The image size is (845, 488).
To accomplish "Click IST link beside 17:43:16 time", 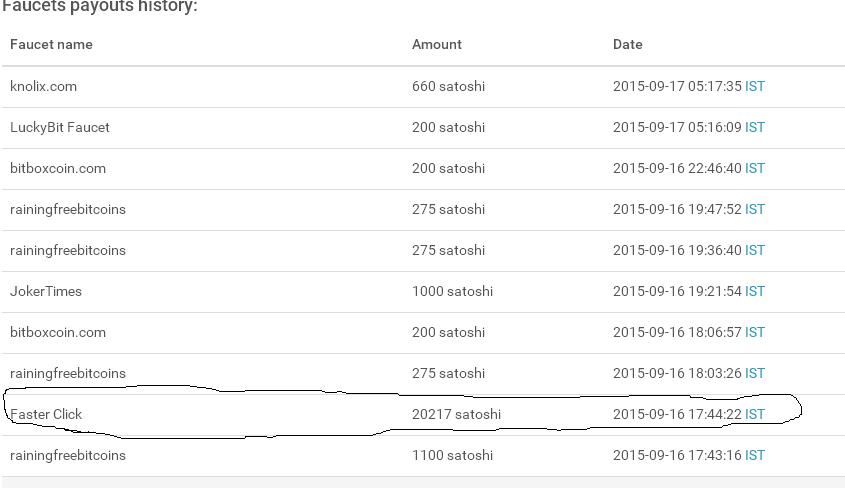I will click(x=754, y=455).
